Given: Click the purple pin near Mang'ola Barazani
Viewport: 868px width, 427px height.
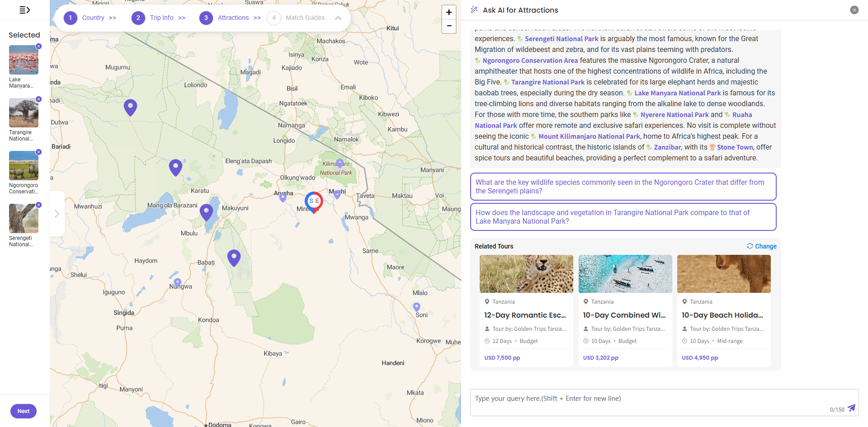Looking at the screenshot, I should point(207,212).
